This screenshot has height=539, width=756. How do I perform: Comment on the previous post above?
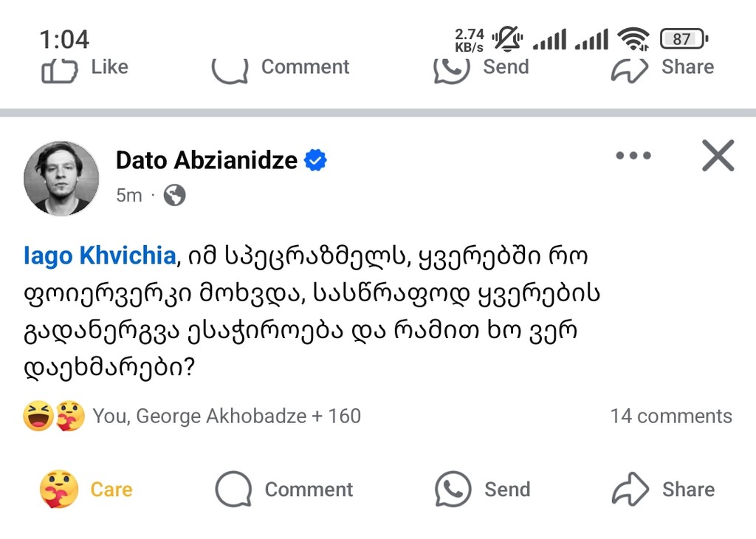point(281,69)
